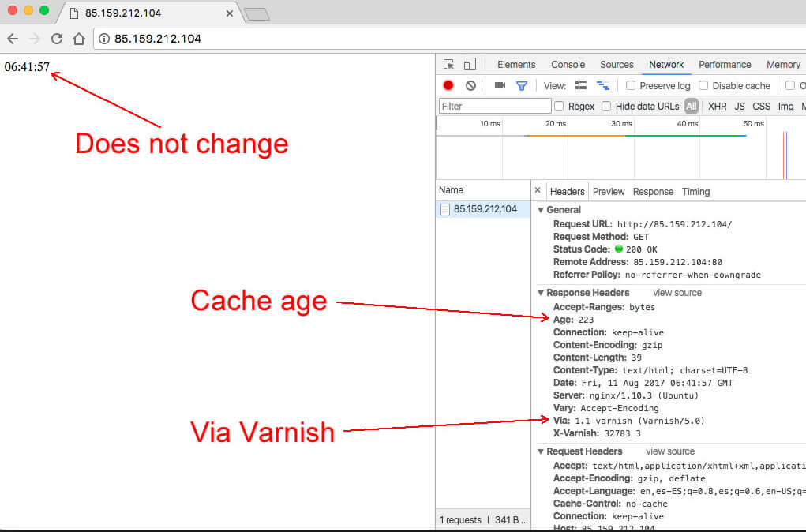Click the browser address bar
Image resolution: width=806 pixels, height=532 pixels.
pyautogui.click(x=450, y=39)
